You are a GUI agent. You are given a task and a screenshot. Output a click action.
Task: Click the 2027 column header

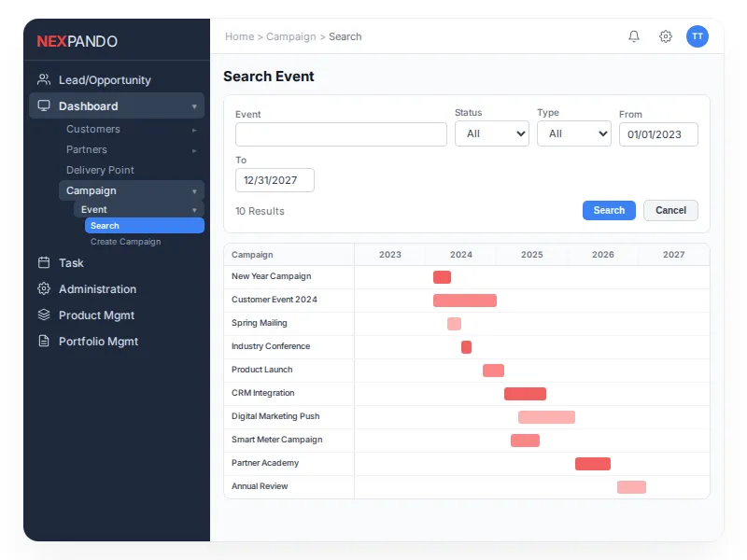674,255
